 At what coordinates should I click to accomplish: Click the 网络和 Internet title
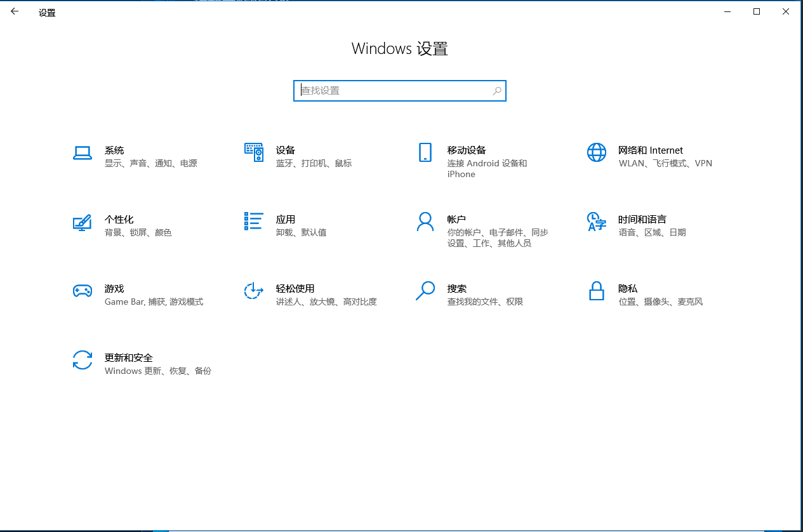pyautogui.click(x=651, y=150)
